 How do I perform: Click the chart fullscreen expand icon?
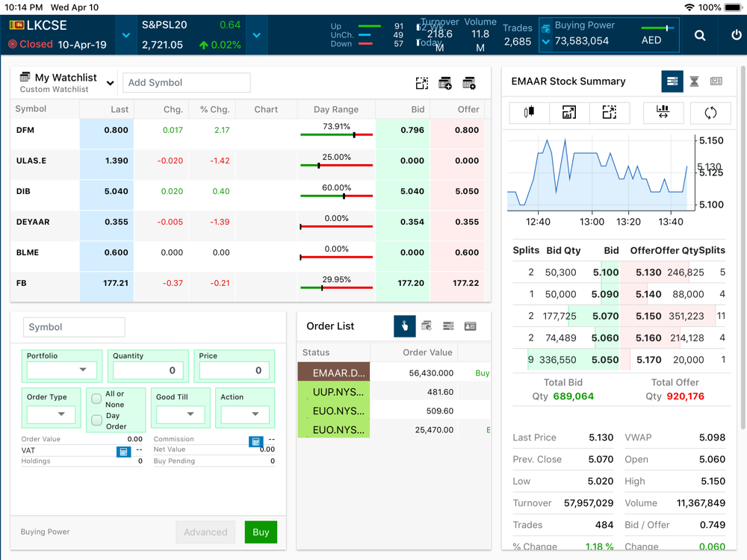tap(610, 113)
